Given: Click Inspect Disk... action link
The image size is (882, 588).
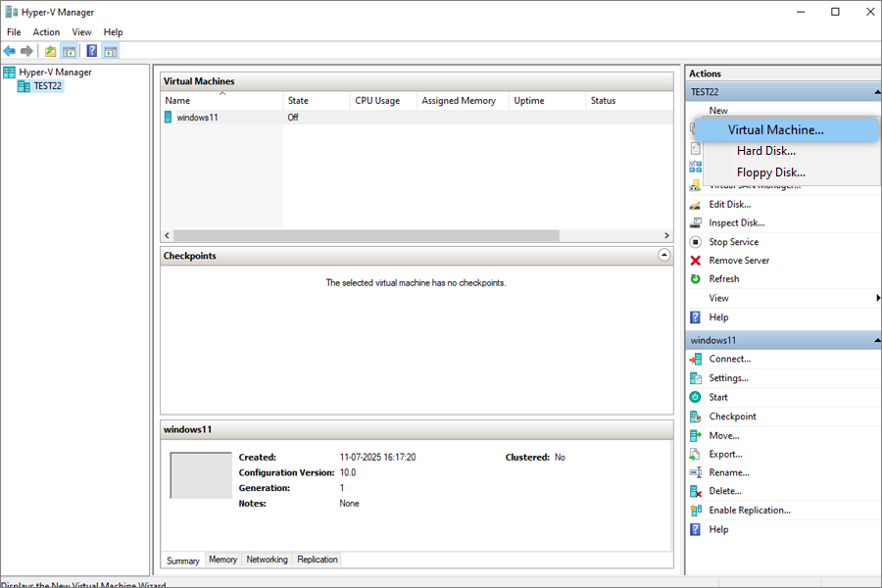Looking at the screenshot, I should (x=737, y=222).
